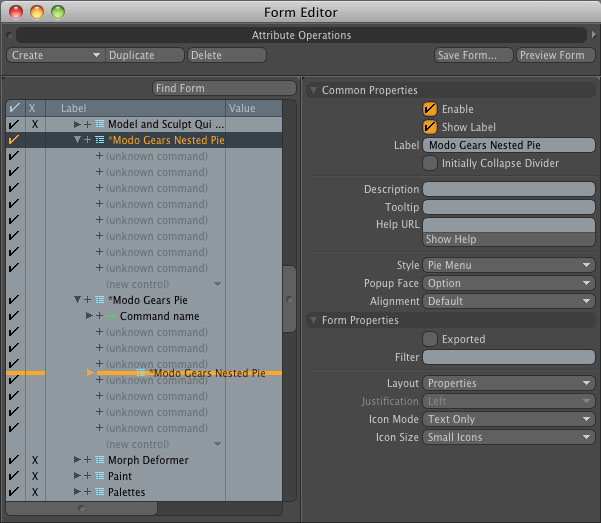Screen dimensions: 601x523
Task: Click the Delete button
Action: pyautogui.click(x=227, y=55)
